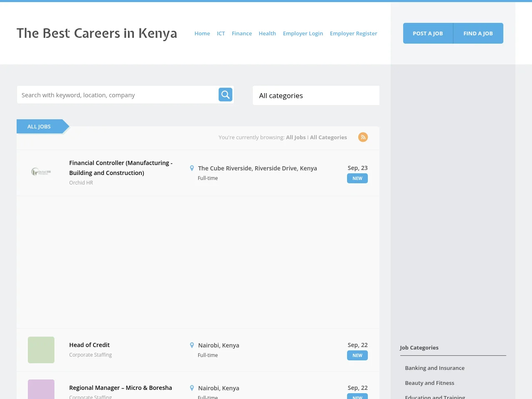Click the location pin in Head of Credit row
532x399 pixels.
click(x=192, y=345)
